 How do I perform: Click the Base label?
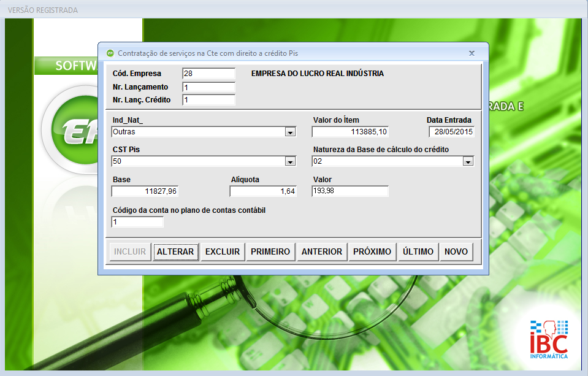click(121, 179)
